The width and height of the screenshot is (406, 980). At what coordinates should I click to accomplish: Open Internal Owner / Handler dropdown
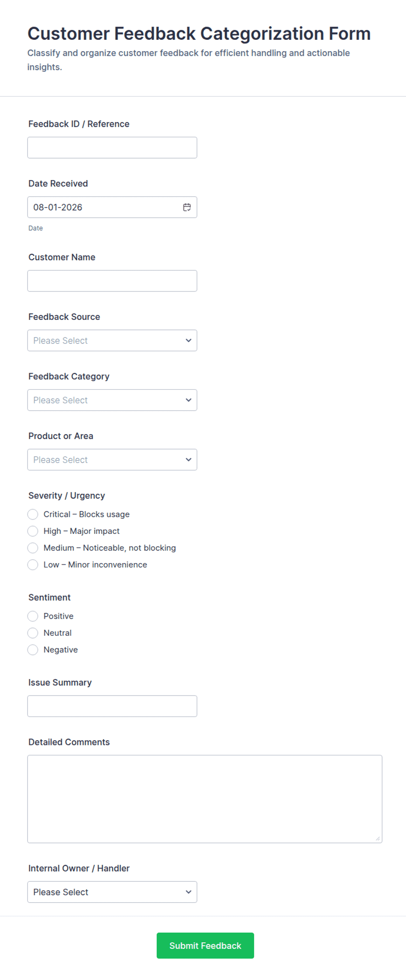112,892
